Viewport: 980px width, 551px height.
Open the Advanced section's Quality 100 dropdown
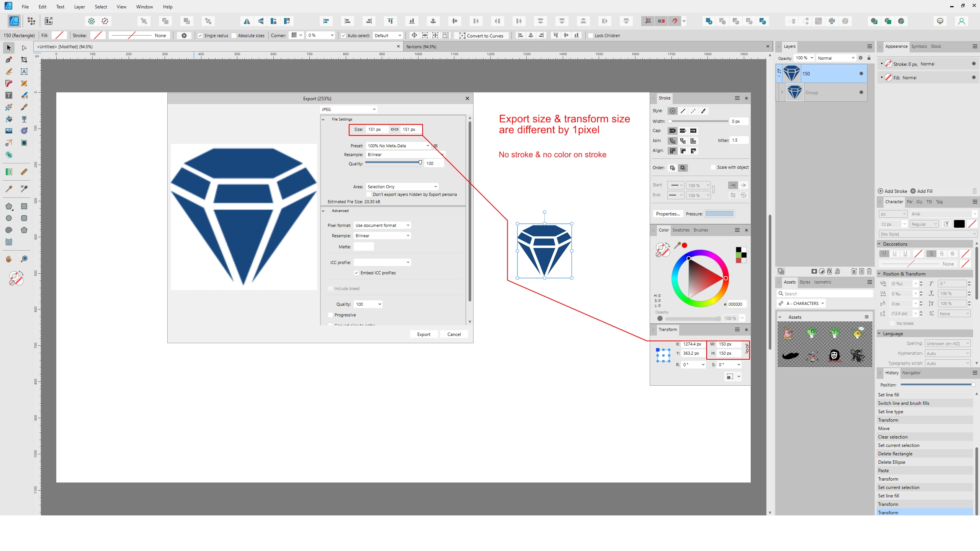coord(368,304)
